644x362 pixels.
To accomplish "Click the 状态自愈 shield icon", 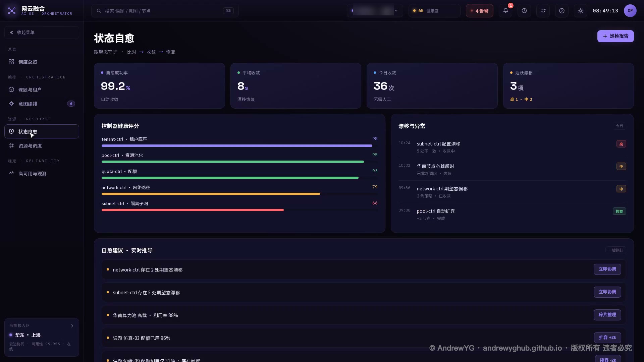I will click(11, 131).
